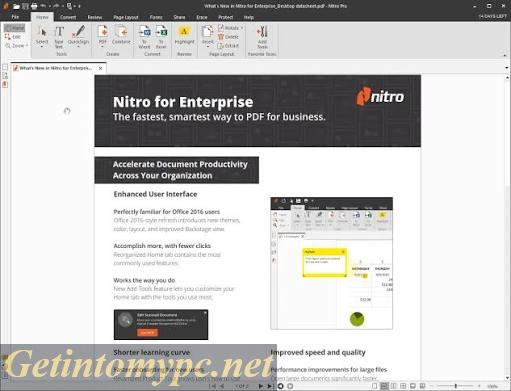Activate the Highlight tool
Image resolution: width=511 pixels, height=391 pixels.
click(x=184, y=35)
